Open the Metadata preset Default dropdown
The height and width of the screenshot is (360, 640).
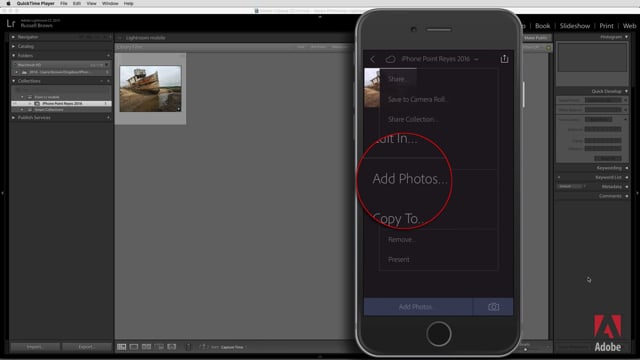pos(571,187)
